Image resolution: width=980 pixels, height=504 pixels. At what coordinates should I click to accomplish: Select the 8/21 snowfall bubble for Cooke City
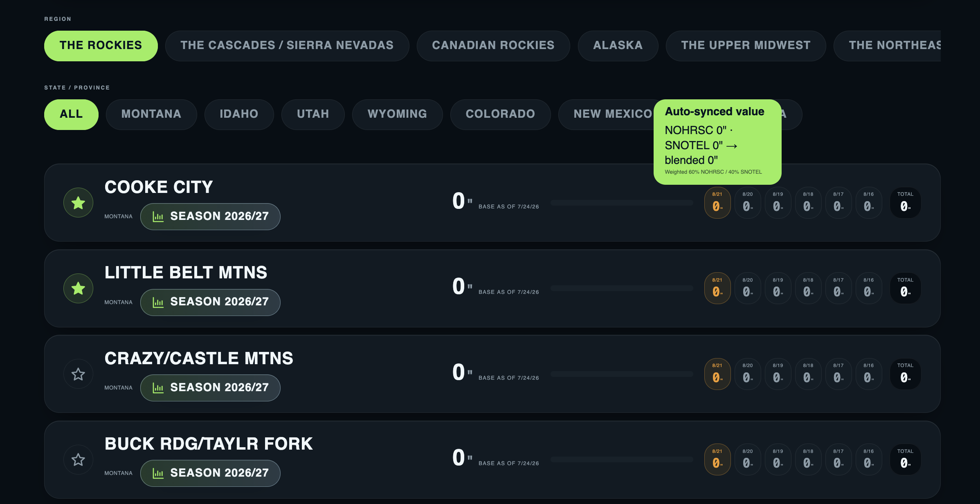tap(717, 203)
